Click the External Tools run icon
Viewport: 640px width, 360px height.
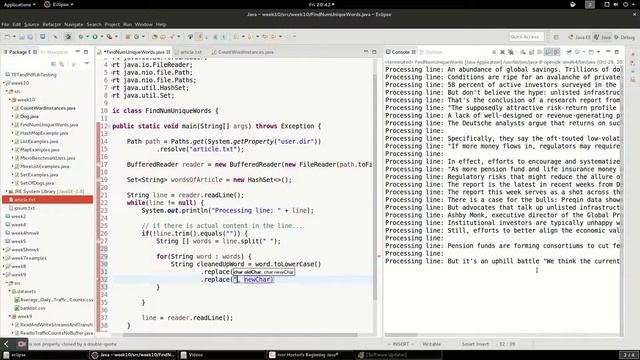109,37
